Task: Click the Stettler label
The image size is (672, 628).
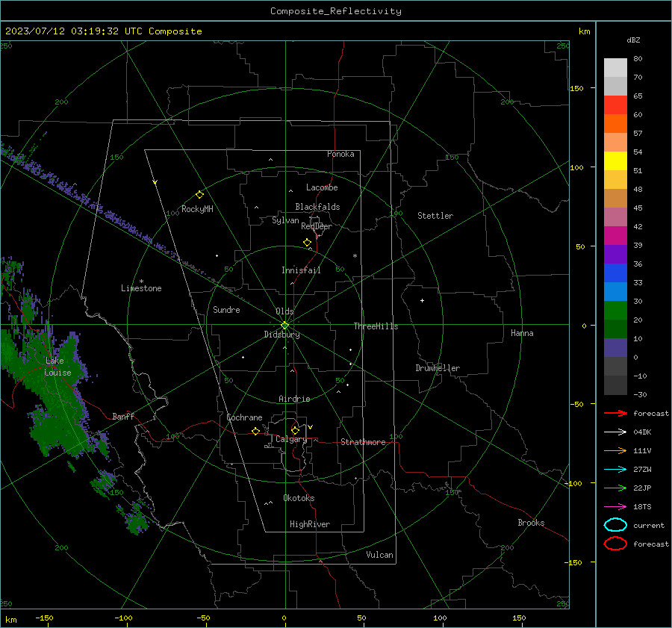Action: tap(435, 216)
